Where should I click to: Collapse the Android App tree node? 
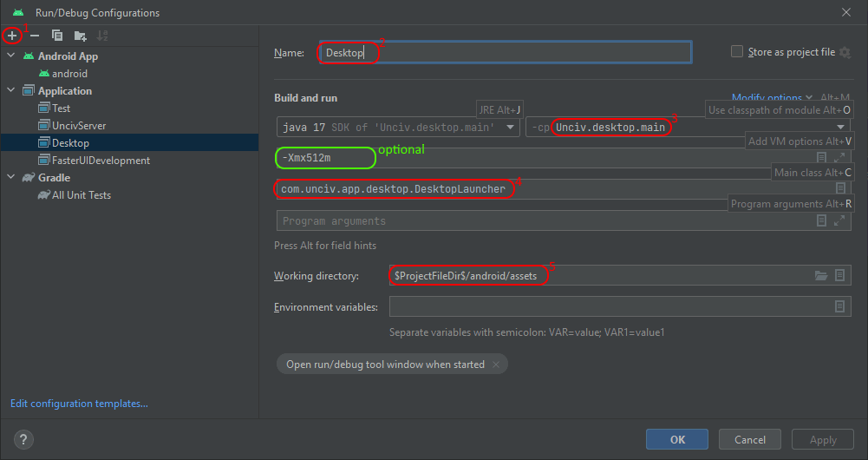11,56
